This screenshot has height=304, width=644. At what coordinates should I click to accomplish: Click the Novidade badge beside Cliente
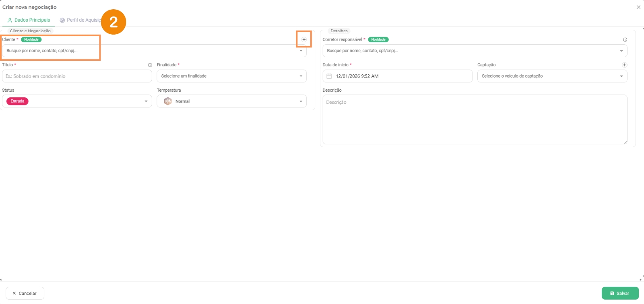pos(31,39)
